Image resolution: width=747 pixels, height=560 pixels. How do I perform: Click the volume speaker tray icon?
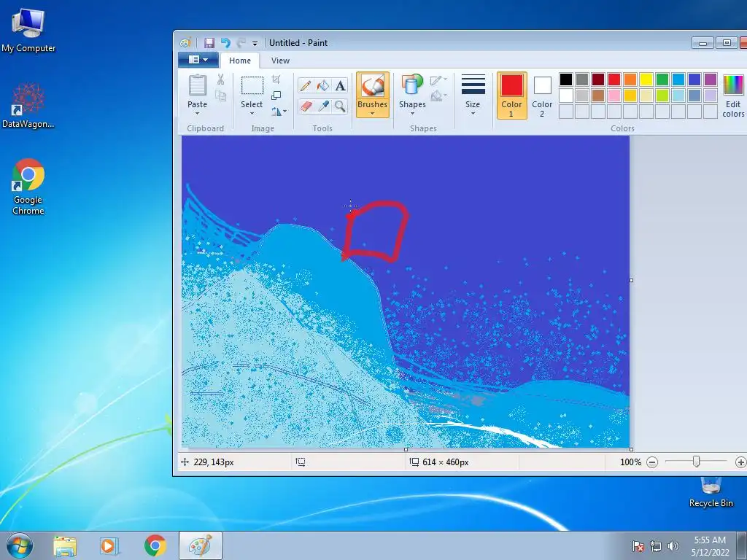coord(673,546)
